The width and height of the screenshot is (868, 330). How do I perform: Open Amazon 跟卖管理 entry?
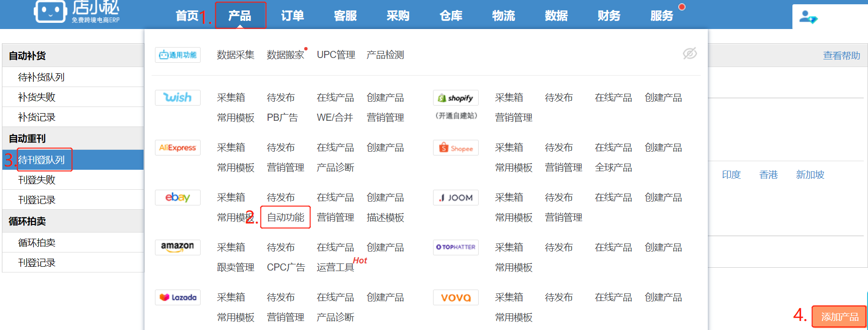(236, 267)
